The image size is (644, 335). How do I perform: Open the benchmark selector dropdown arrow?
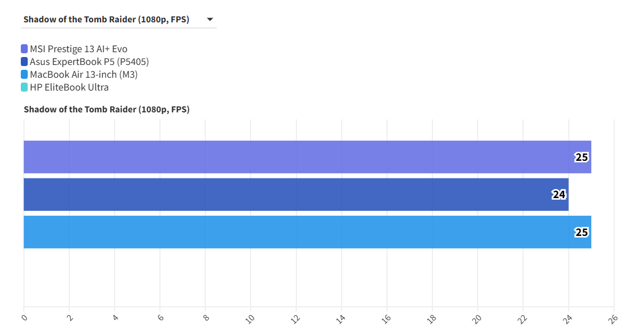click(210, 20)
